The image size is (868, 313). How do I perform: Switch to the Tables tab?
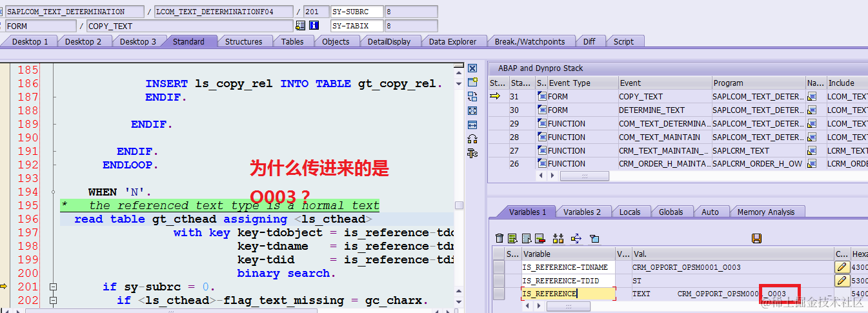click(x=292, y=41)
